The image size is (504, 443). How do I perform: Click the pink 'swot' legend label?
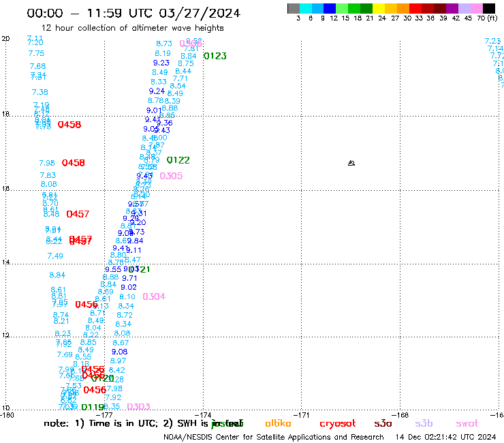tap(467, 424)
